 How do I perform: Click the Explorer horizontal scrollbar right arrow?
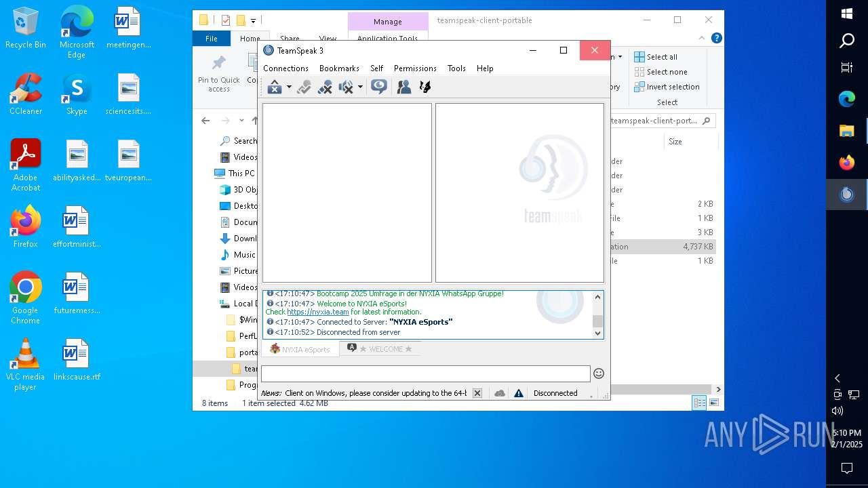(718, 389)
